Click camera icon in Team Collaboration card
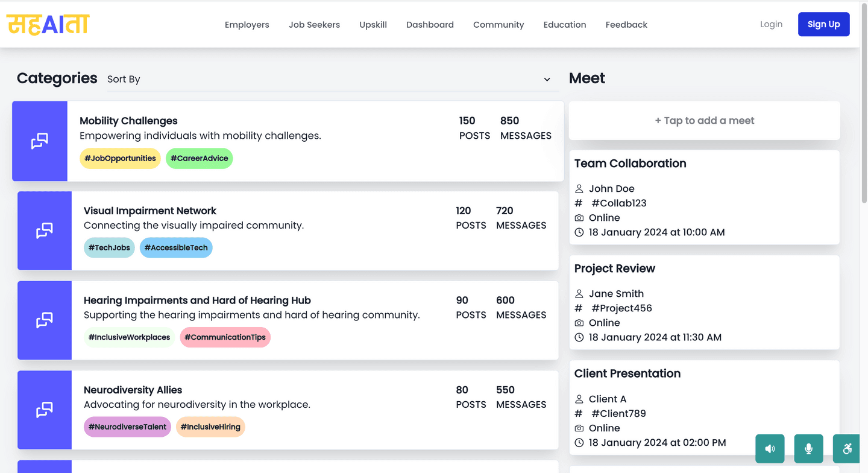Screen dimensions: 868x473 tap(579, 218)
